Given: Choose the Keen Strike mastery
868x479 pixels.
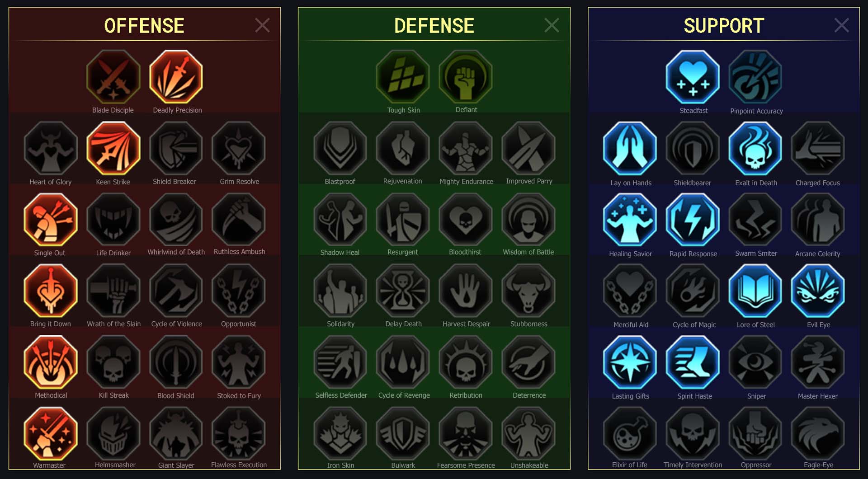Looking at the screenshot, I should click(x=113, y=148).
